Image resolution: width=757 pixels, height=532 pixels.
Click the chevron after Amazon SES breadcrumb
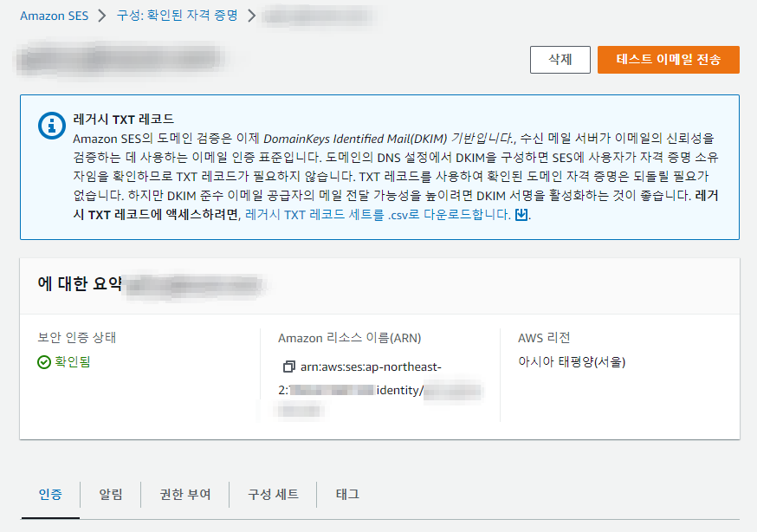click(102, 16)
